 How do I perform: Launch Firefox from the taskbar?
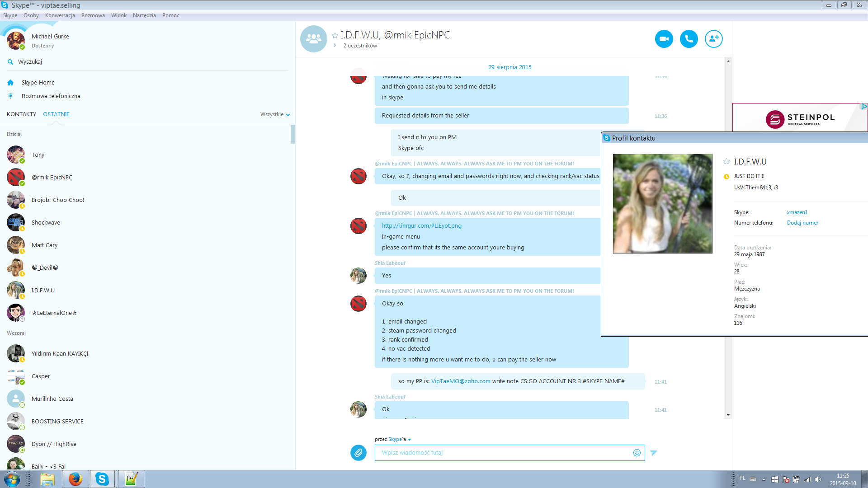[75, 479]
